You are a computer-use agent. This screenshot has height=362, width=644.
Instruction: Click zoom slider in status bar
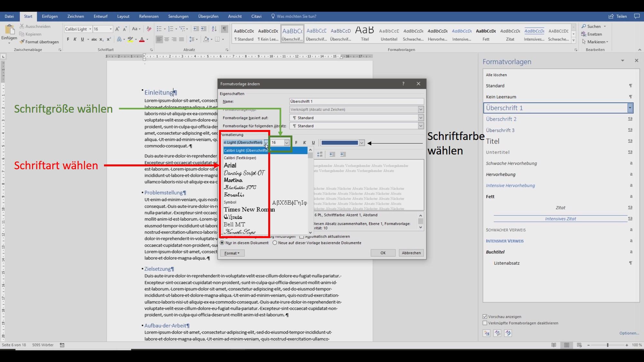point(607,345)
